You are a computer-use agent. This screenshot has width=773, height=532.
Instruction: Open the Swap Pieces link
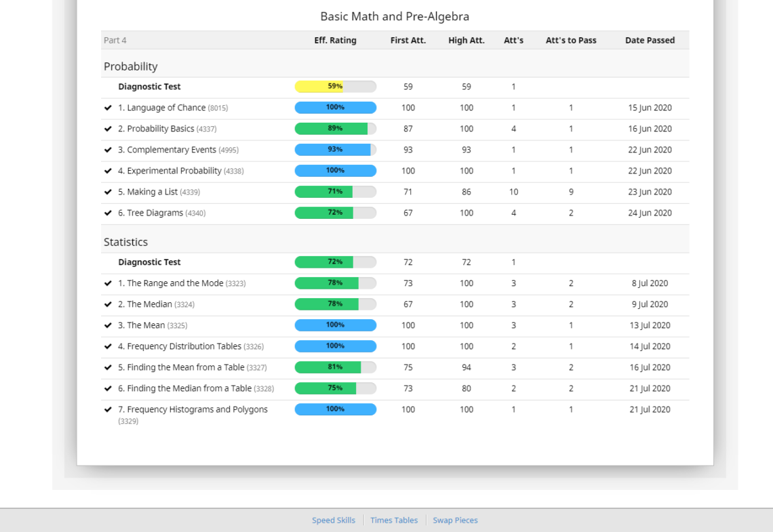(x=455, y=520)
